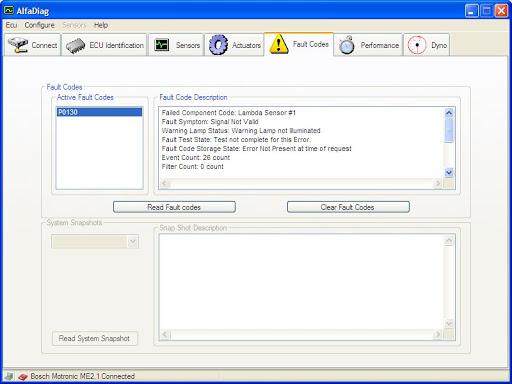Viewport: 512px width, 384px height.
Task: Click the Connect tab icon
Action: point(17,45)
